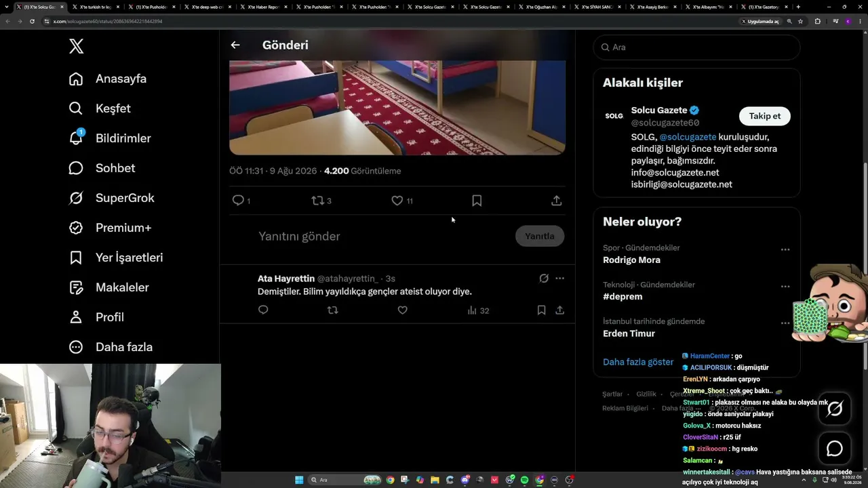The width and height of the screenshot is (868, 488).
Task: Repost the main post with 3 reposts
Action: [x=321, y=201]
